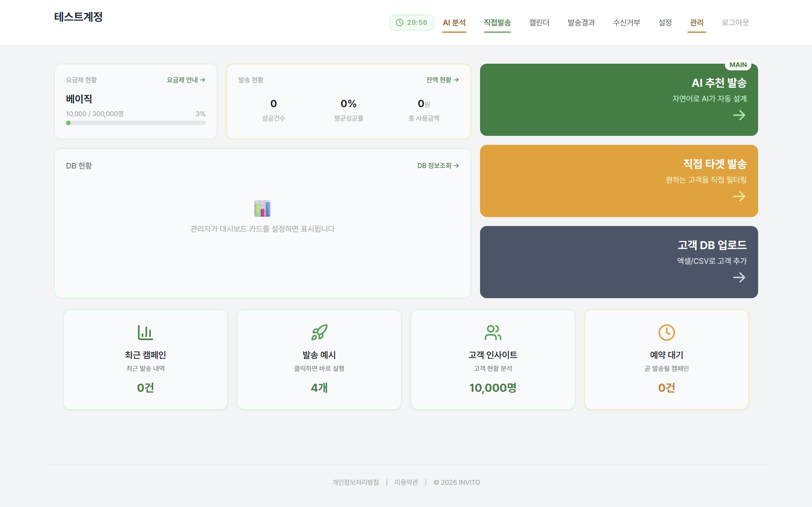Image resolution: width=812 pixels, height=507 pixels.
Task: Click the colorful chart icon in DB 현황
Action: pyautogui.click(x=262, y=209)
